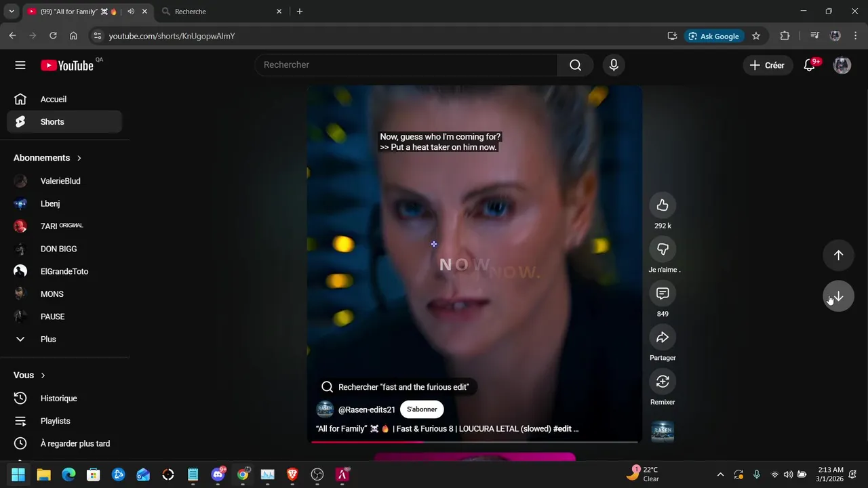The height and width of the screenshot is (488, 868).
Task: View site information icon in address bar
Action: pos(98,36)
